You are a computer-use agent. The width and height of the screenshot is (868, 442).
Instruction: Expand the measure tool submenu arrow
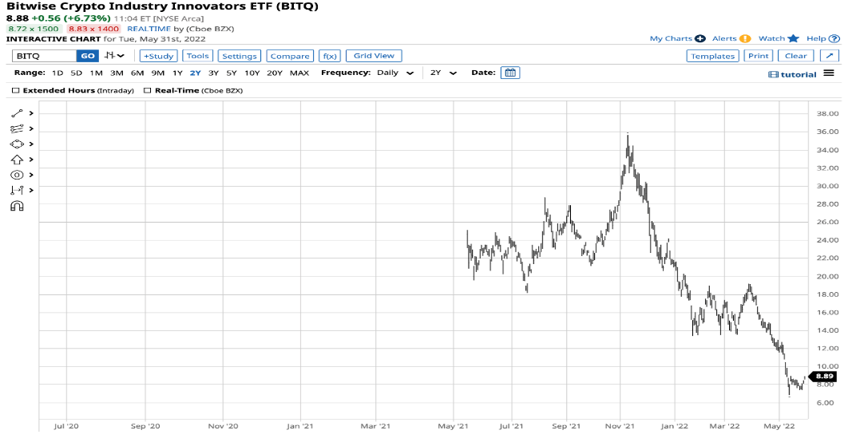point(31,191)
